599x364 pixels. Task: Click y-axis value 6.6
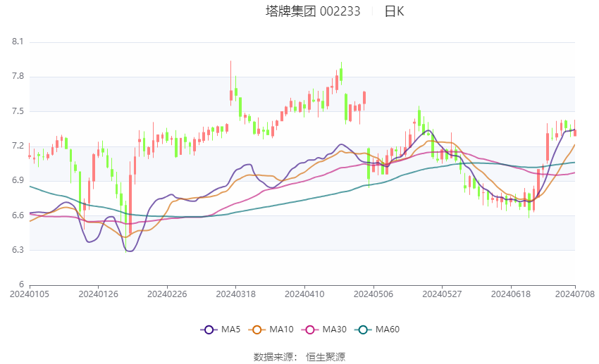pyautogui.click(x=18, y=215)
